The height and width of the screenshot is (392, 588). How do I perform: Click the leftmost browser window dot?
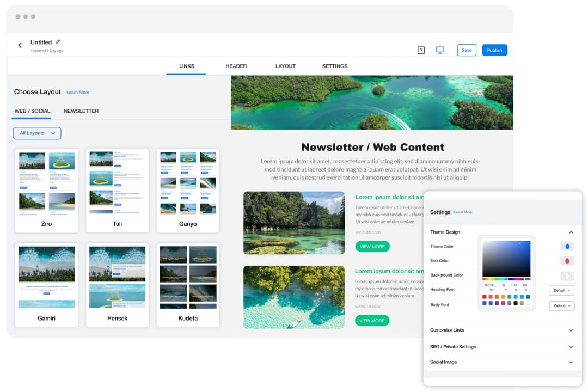(17, 16)
